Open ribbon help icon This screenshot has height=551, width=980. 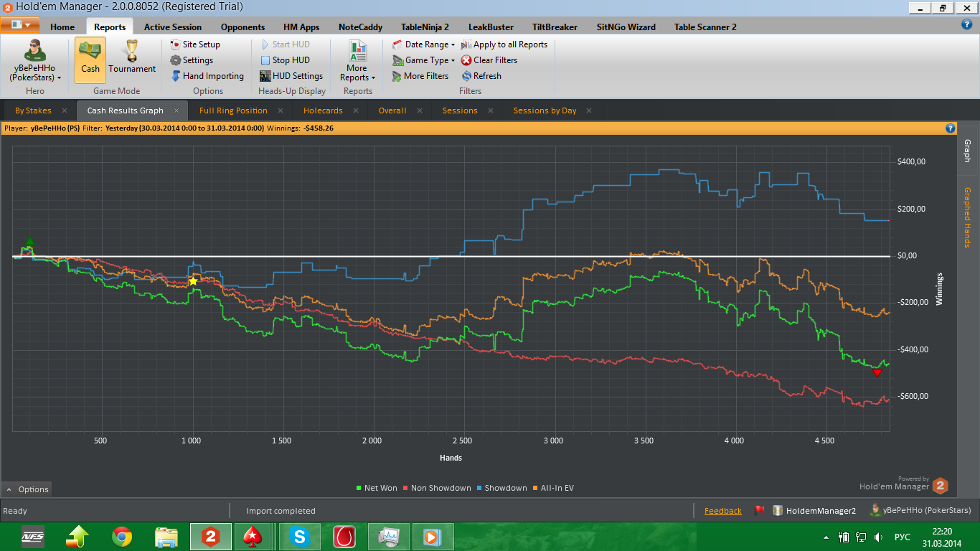[966, 24]
